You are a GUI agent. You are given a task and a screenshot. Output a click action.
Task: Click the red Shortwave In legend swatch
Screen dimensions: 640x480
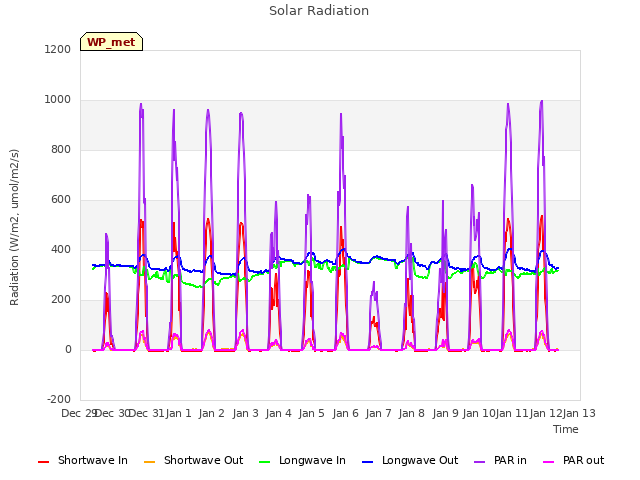(x=43, y=462)
